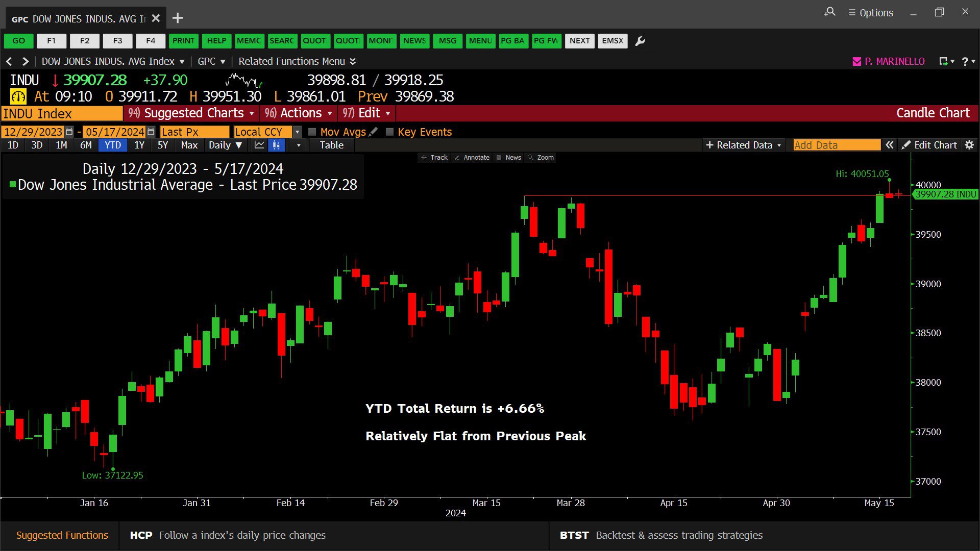Open calendar picker for end date 05/17/2024

coord(151,132)
